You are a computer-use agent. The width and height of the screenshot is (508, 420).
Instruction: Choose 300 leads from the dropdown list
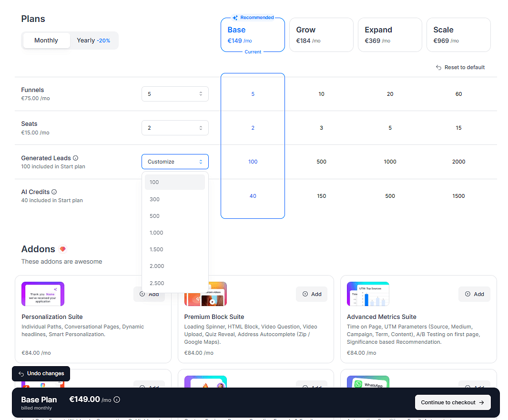pyautogui.click(x=175, y=199)
